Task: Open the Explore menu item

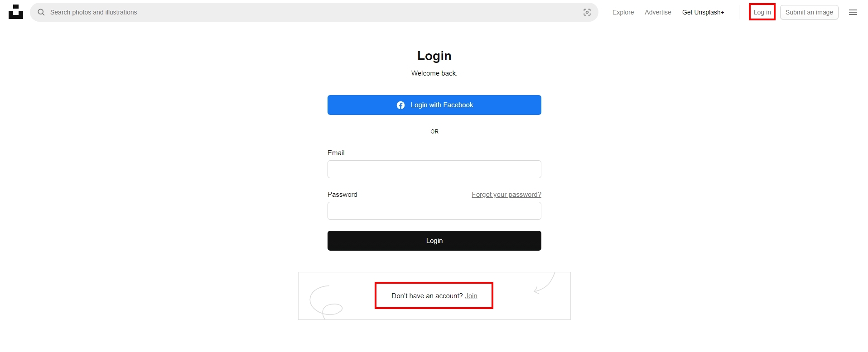Action: point(623,12)
